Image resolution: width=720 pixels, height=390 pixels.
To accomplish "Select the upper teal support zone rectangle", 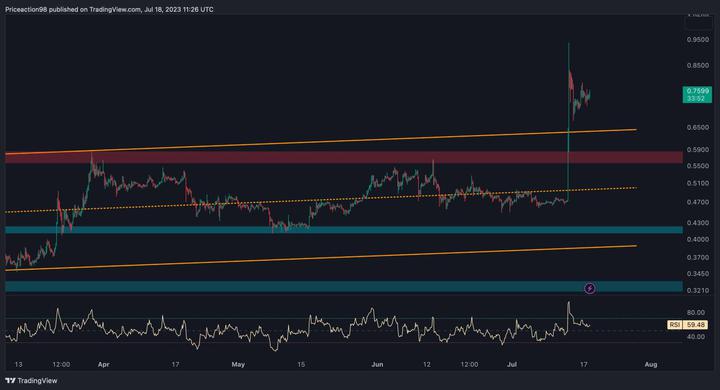I will (x=343, y=230).
